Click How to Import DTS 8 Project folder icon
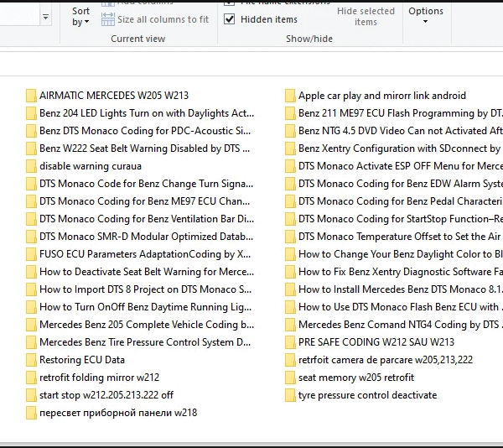The height and width of the screenshot is (448, 503). click(x=31, y=289)
